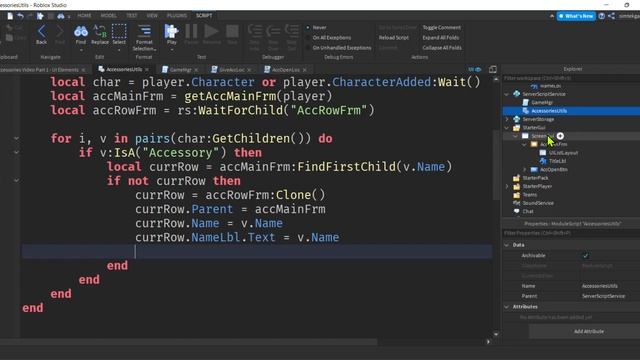Viewport: 640px width, 360px height.
Task: Click Collapse All Folds action
Action: [x=442, y=48]
